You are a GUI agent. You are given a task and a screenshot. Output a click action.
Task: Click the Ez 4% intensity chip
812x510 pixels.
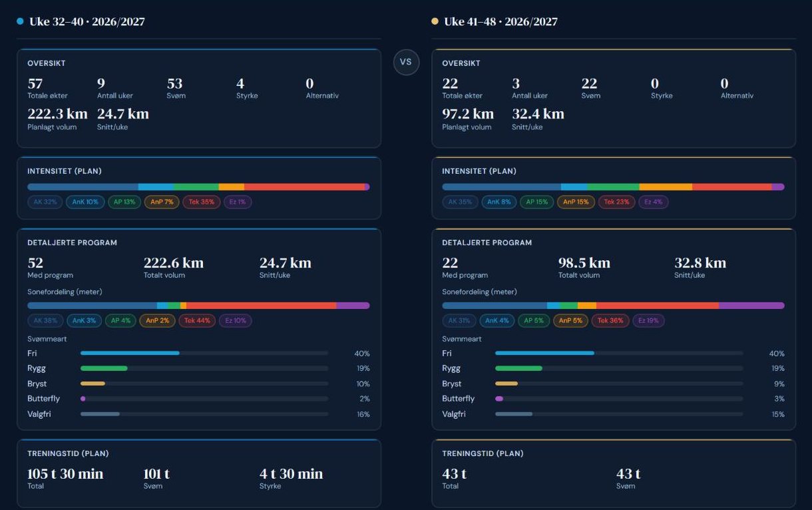(653, 202)
